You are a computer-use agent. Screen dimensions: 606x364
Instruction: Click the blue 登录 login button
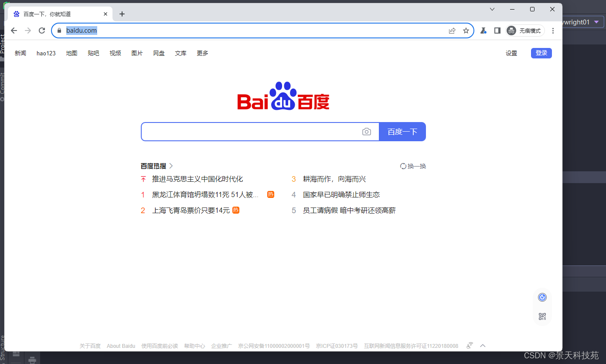pyautogui.click(x=541, y=53)
